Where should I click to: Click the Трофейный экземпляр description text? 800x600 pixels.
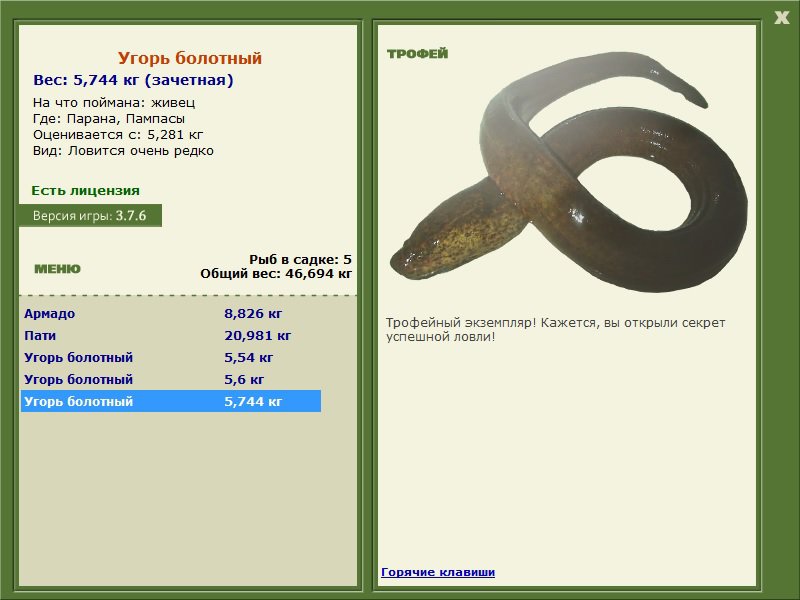coord(555,330)
